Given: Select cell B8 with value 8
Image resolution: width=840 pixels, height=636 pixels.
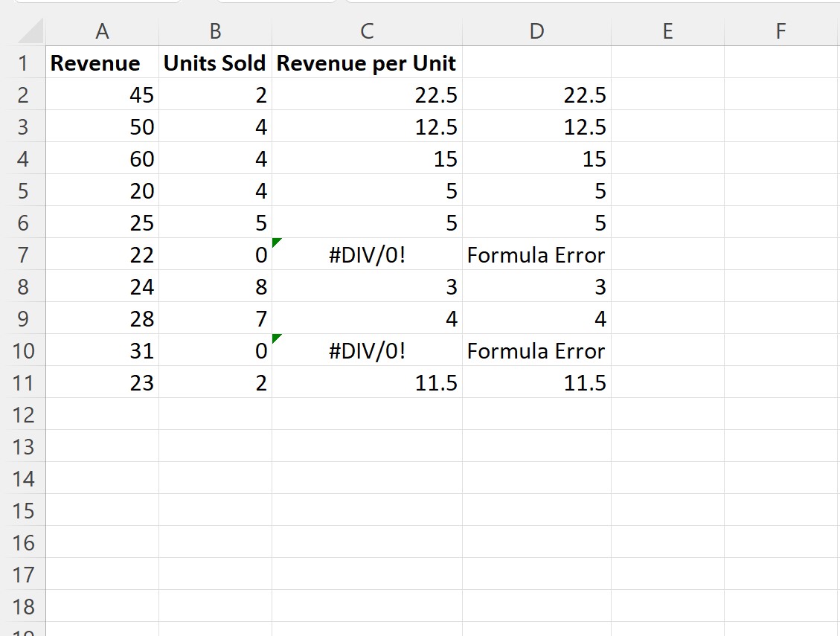Looking at the screenshot, I should click(215, 286).
